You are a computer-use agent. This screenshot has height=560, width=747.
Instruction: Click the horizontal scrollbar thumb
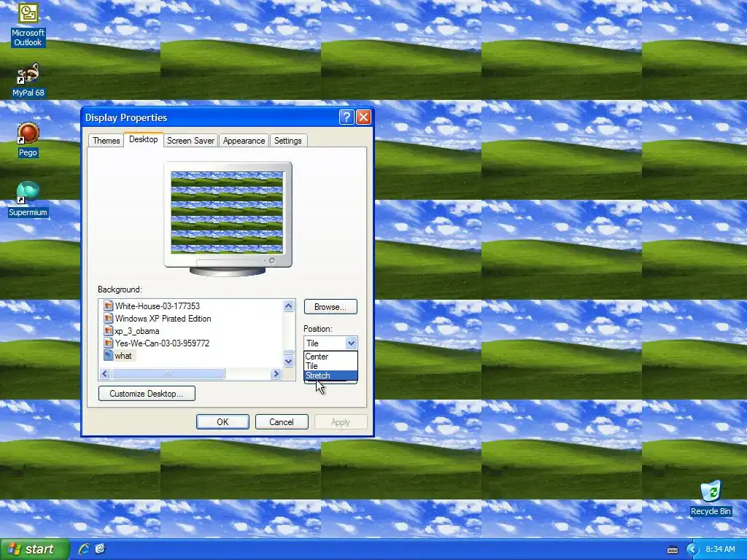click(168, 374)
